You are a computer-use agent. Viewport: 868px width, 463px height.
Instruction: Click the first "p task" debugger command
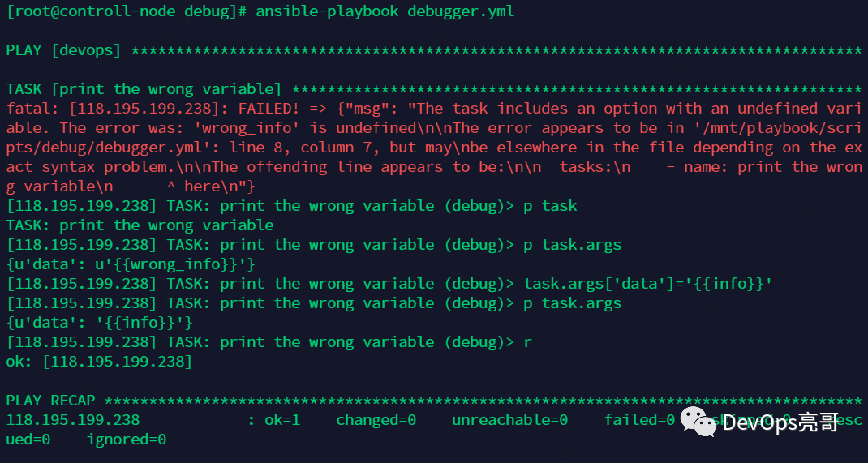550,206
